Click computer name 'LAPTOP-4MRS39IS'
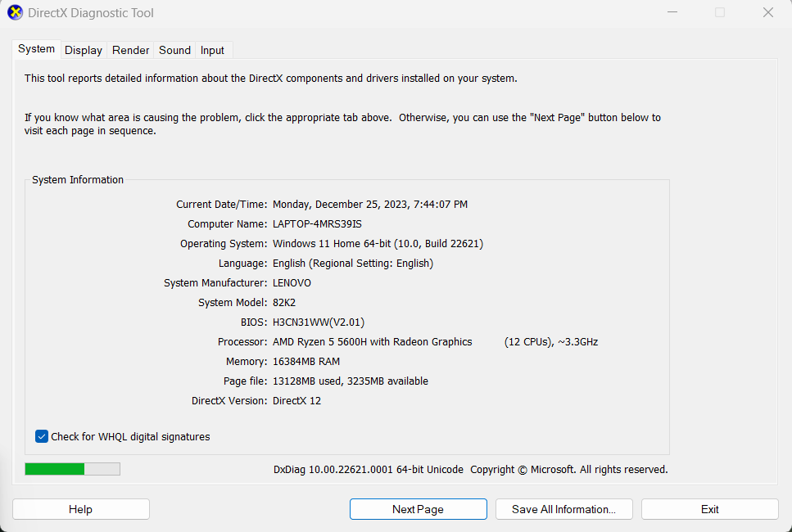 317,224
